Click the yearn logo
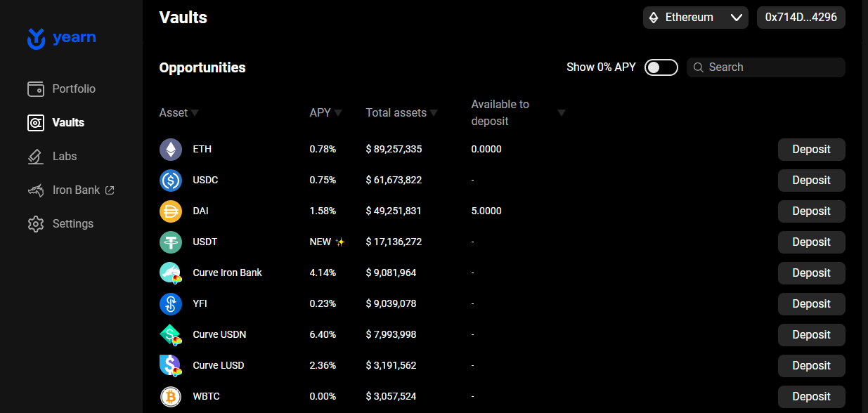Screen dimensions: 868x413 click(61, 38)
